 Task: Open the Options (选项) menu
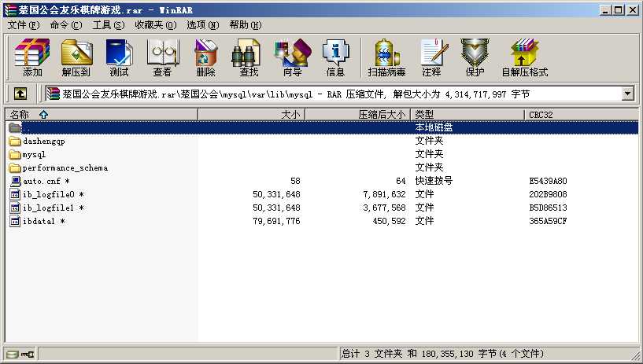coord(203,25)
